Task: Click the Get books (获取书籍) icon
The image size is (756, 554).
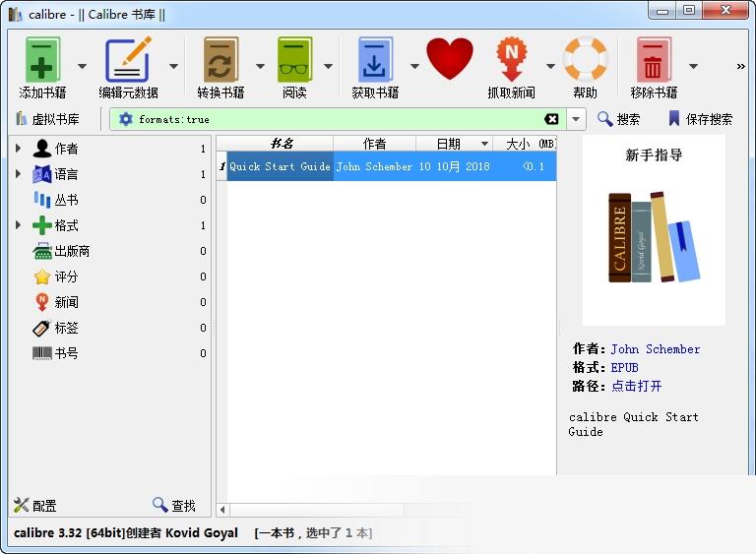Action: tap(375, 60)
